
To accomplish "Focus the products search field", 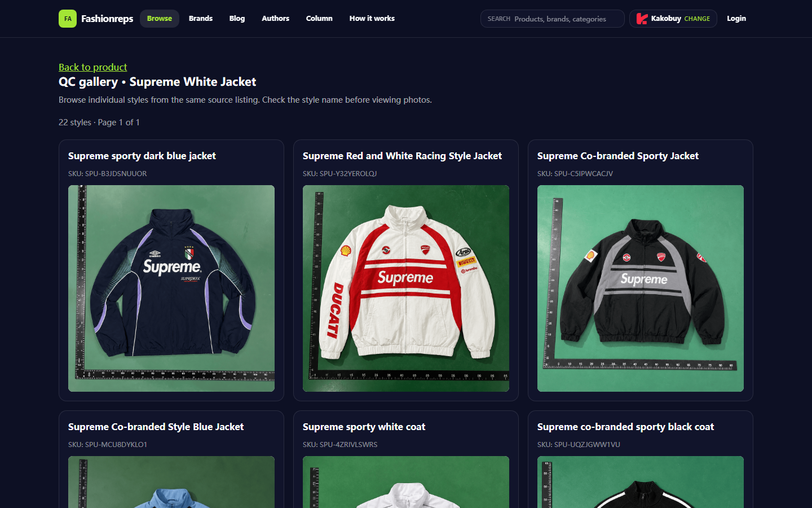I will coord(553,19).
